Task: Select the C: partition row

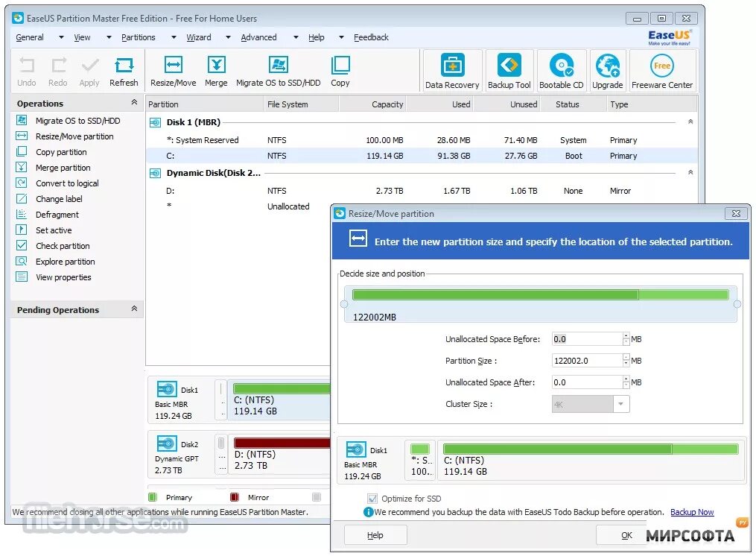Action: click(x=422, y=156)
